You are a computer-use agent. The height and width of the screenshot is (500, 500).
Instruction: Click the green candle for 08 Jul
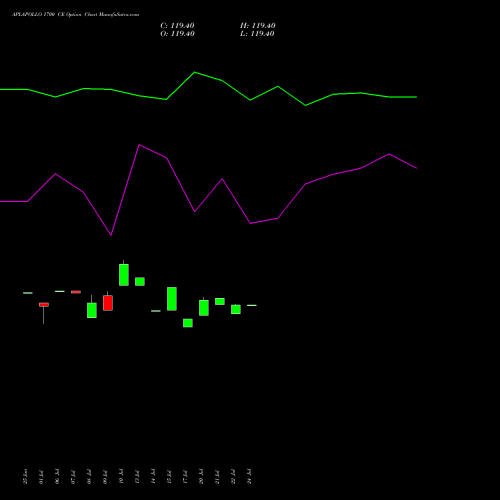(92, 310)
